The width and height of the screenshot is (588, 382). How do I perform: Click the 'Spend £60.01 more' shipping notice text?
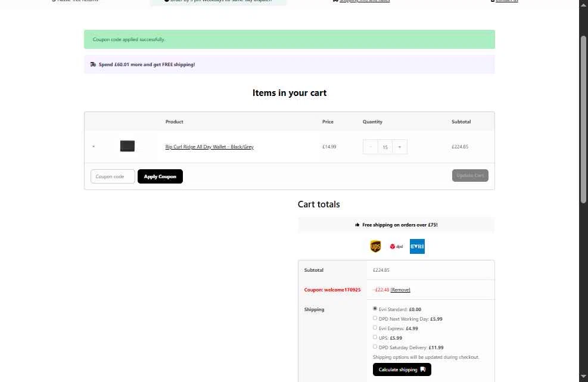[147, 64]
